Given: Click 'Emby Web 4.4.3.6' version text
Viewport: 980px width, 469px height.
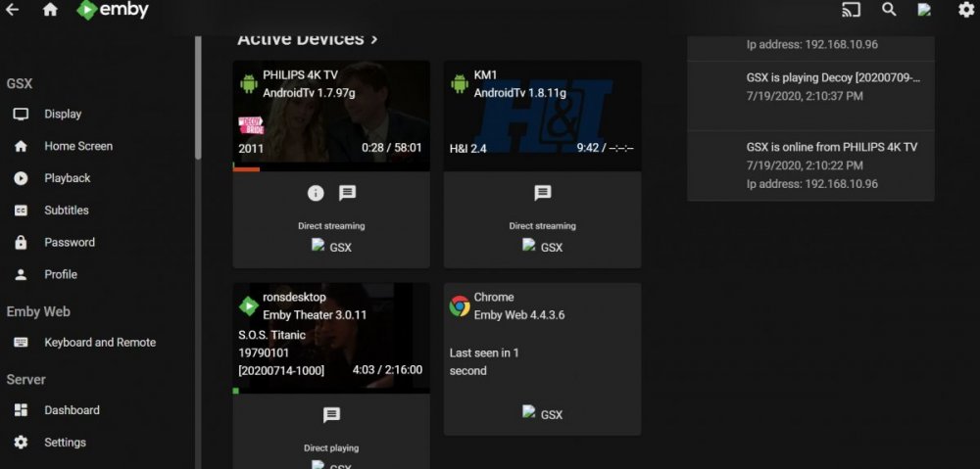Looking at the screenshot, I should tap(519, 314).
